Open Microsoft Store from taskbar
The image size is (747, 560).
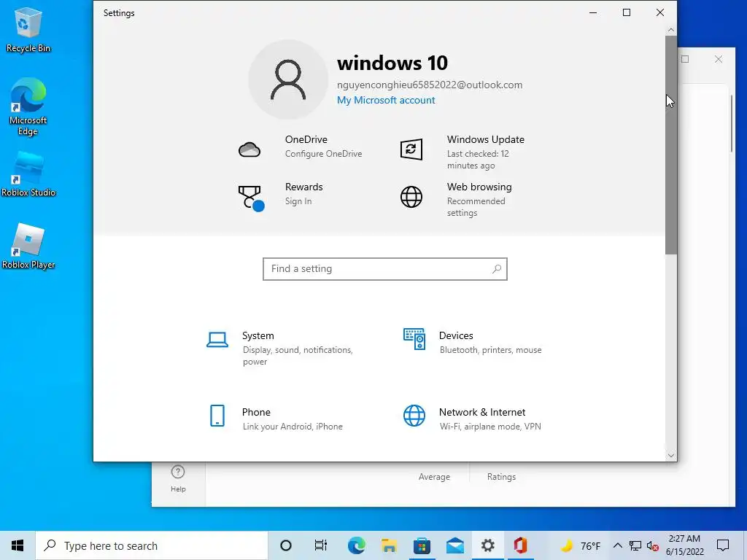[422, 545]
